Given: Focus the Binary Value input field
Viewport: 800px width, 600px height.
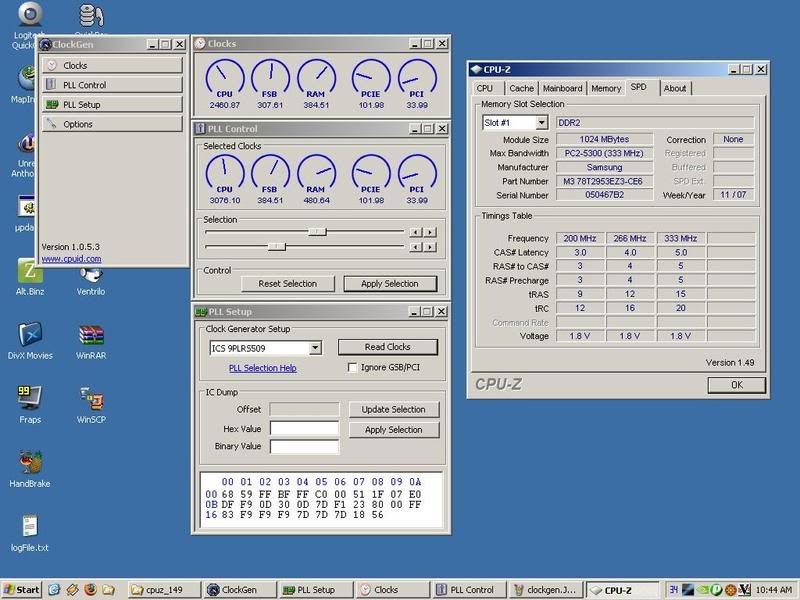Looking at the screenshot, I should tap(305, 446).
